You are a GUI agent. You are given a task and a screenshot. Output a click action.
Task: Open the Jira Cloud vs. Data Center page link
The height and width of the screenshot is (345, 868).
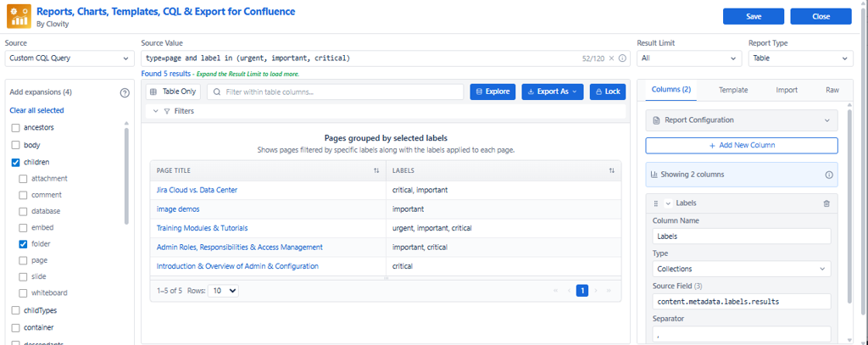coord(197,190)
